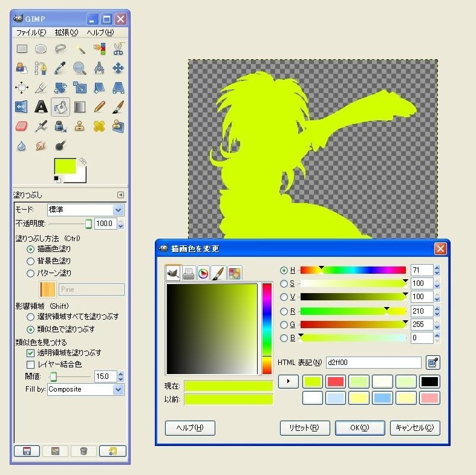Swap foreground and background colors arrow
The width and height of the screenshot is (476, 475).
pos(83,161)
